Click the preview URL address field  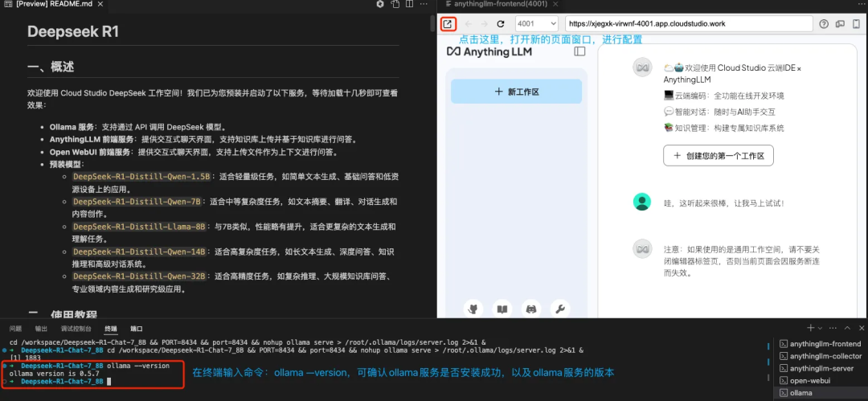[x=689, y=24]
